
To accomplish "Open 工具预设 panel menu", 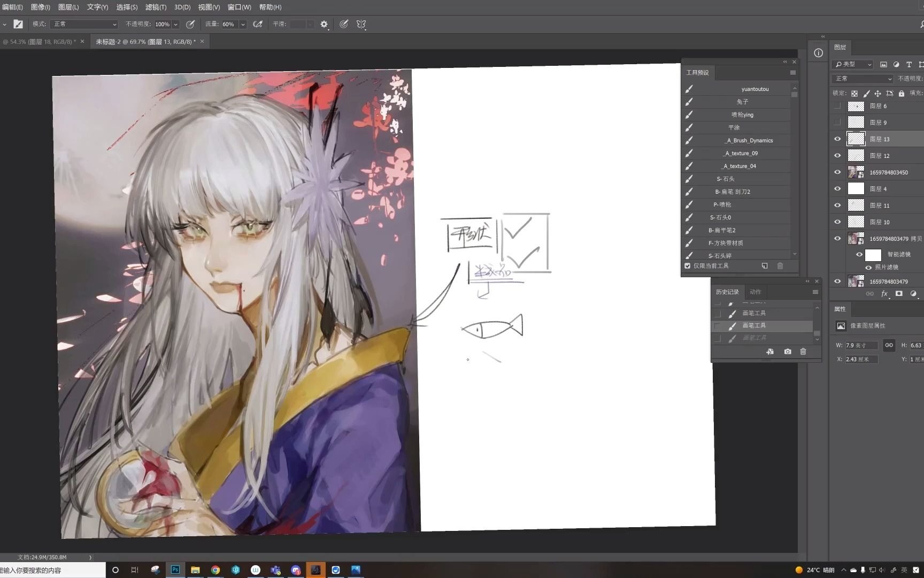I will 792,73.
